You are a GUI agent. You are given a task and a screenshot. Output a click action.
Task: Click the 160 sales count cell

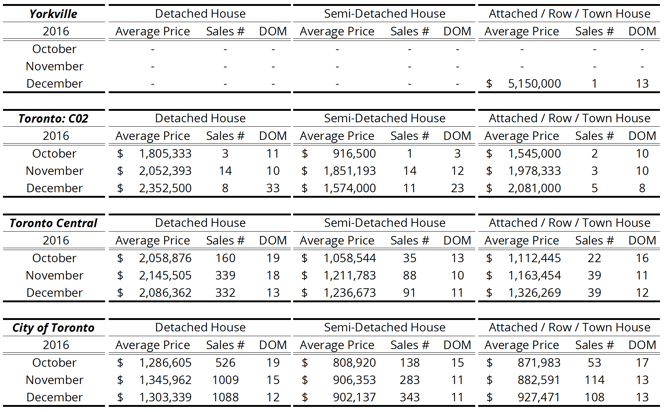pyautogui.click(x=225, y=258)
